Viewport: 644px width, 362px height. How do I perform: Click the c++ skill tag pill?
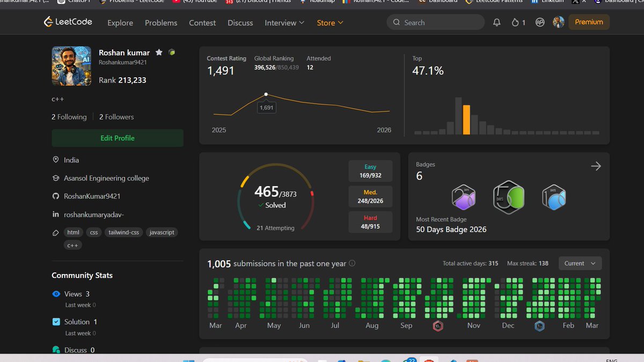click(73, 246)
